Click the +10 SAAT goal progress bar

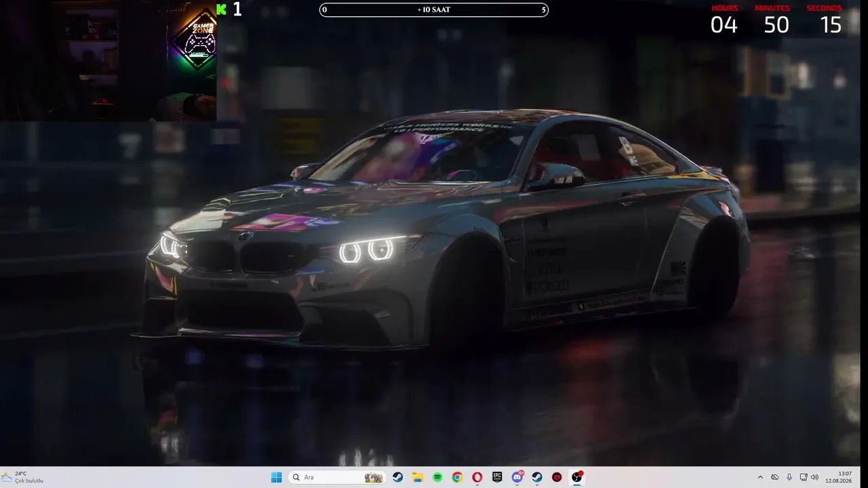[434, 10]
